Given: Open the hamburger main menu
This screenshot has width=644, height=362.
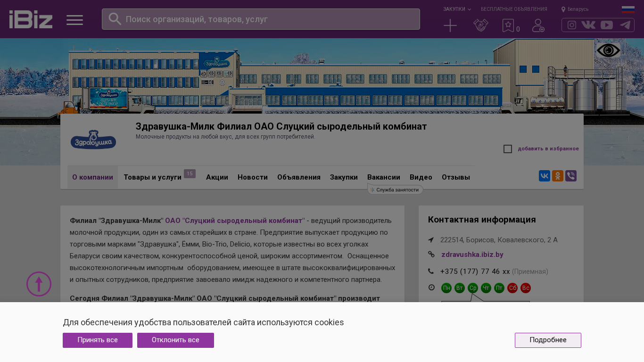Looking at the screenshot, I should (x=74, y=20).
